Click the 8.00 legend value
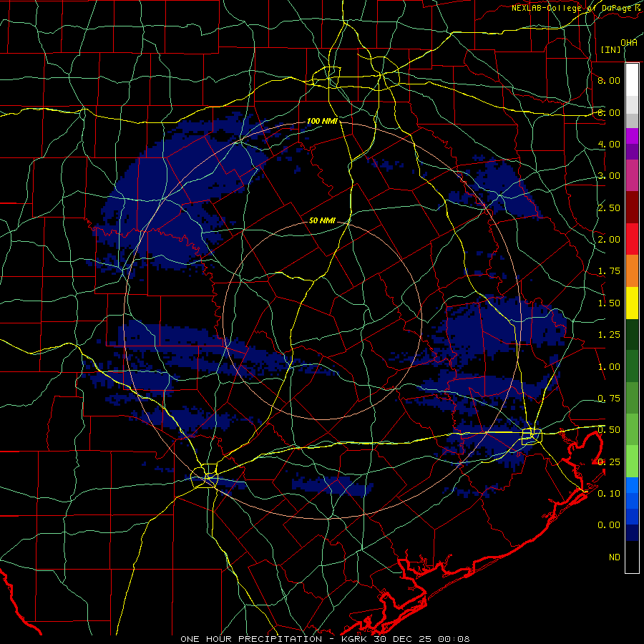This screenshot has height=644, width=644. tap(608, 80)
